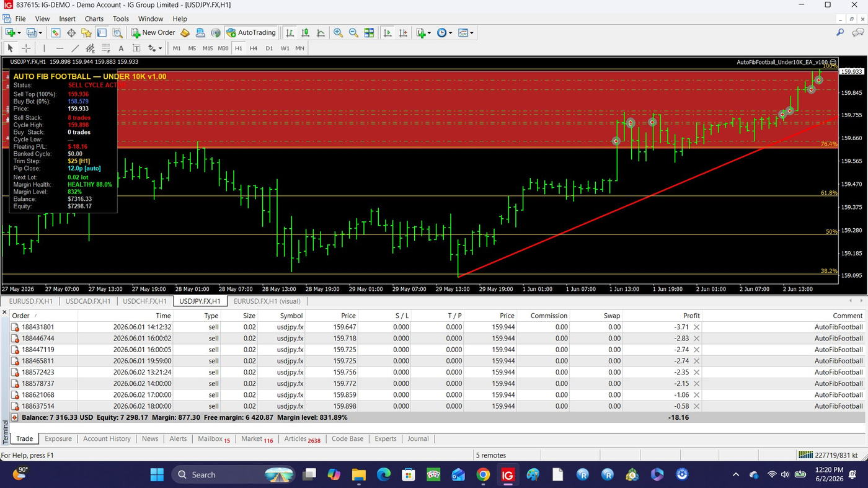Image resolution: width=868 pixels, height=488 pixels.
Task: Click the search magnifier at top right
Action: (840, 32)
